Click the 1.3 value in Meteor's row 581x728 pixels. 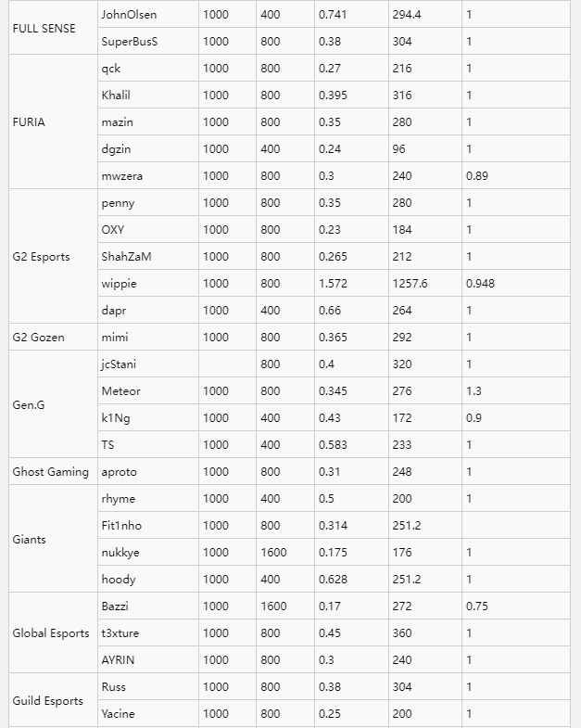(x=474, y=390)
